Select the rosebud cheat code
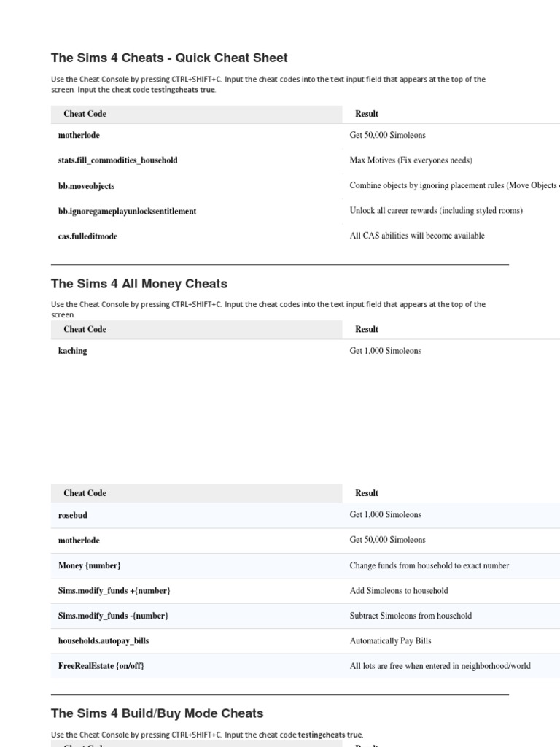Viewport: 560px width, 747px height. 72,515
